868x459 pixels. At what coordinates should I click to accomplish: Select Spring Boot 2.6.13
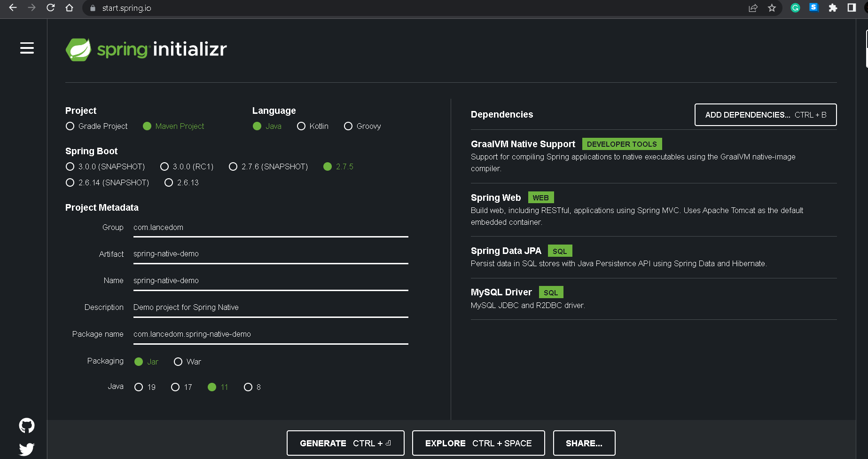coord(181,182)
